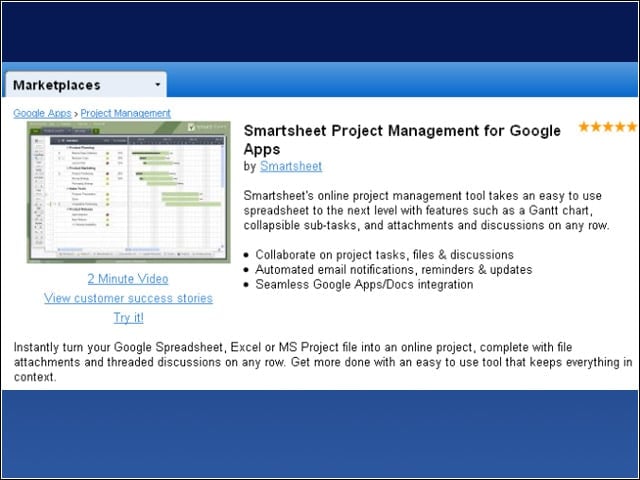
Task: Click the Try it! link
Action: pos(129,318)
